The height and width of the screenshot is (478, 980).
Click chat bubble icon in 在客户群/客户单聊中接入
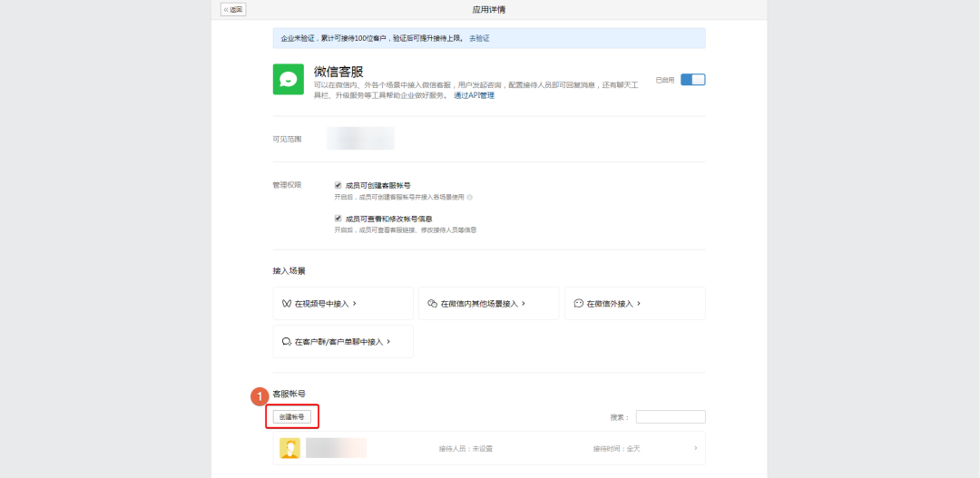tap(287, 342)
